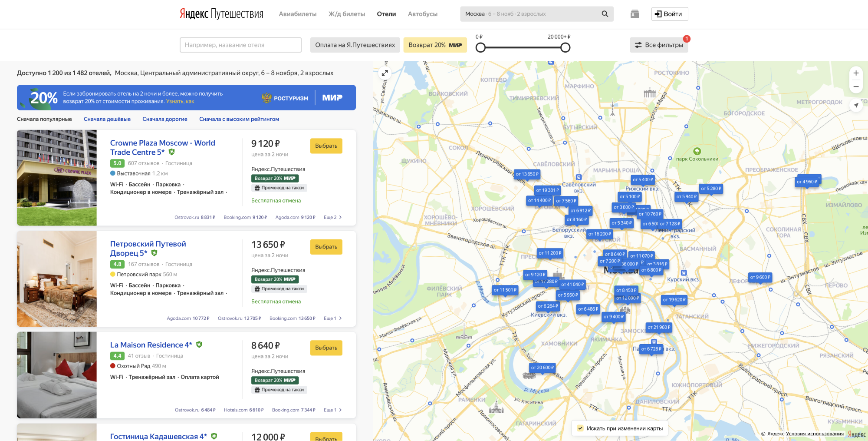Click the price range slider track
The width and height of the screenshot is (868, 441).
click(x=523, y=48)
